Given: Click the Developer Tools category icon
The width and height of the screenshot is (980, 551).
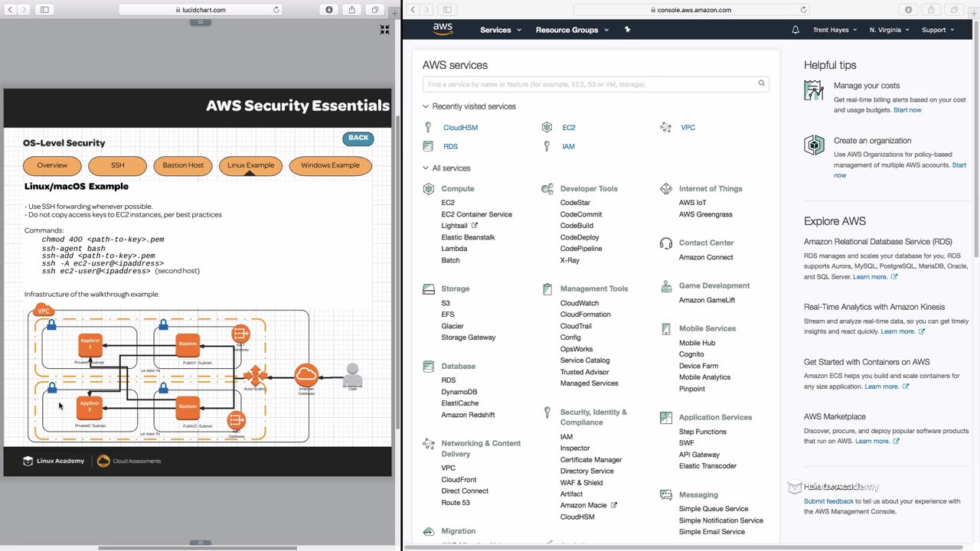Looking at the screenshot, I should click(547, 188).
